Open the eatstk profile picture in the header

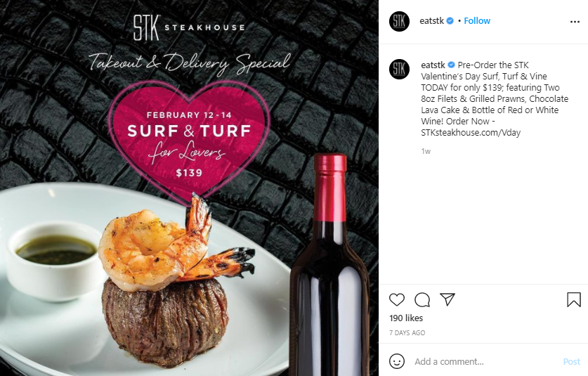coord(400,21)
